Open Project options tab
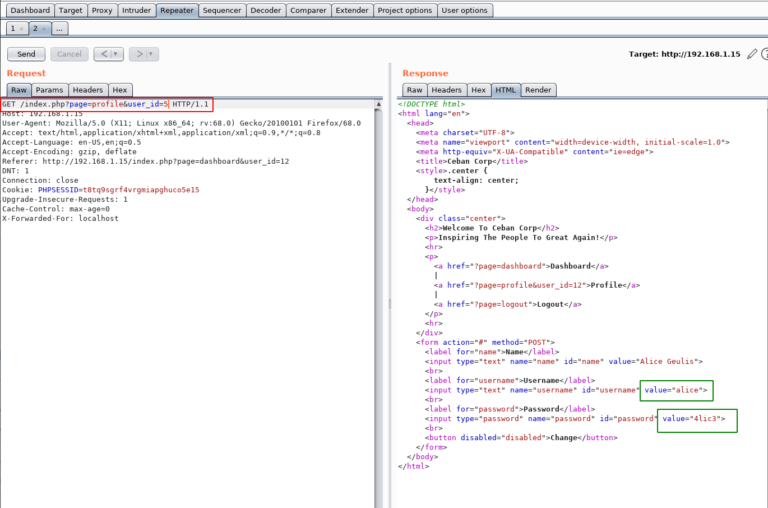This screenshot has height=508, width=768. 405,10
